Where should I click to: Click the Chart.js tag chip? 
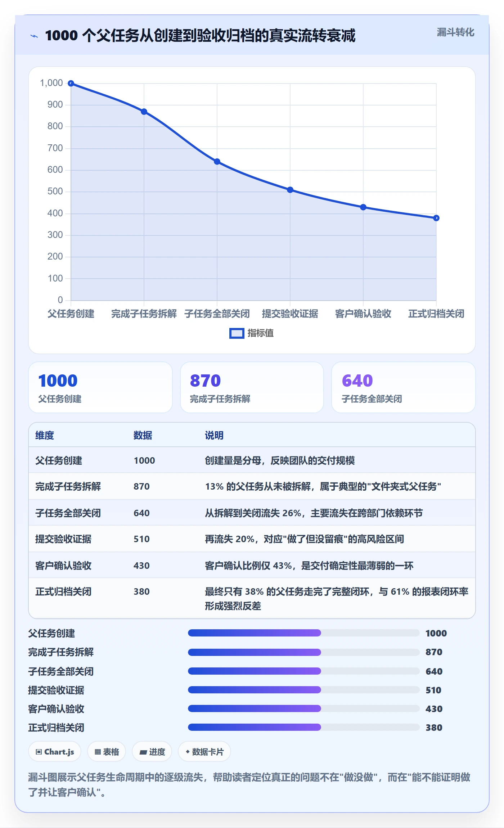[x=55, y=752]
